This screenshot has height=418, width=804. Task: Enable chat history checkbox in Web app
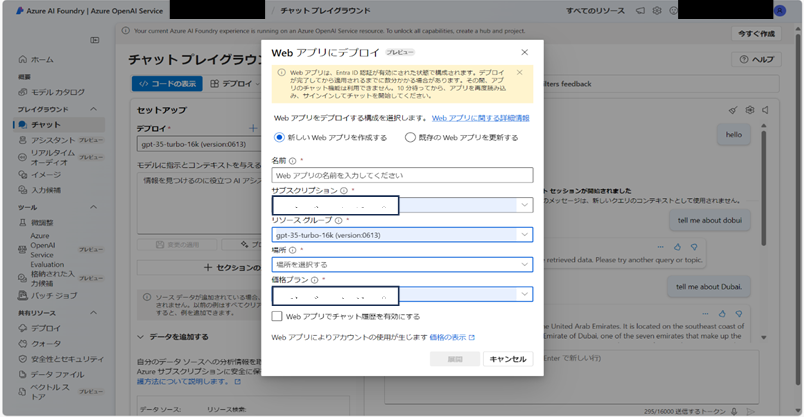click(277, 316)
